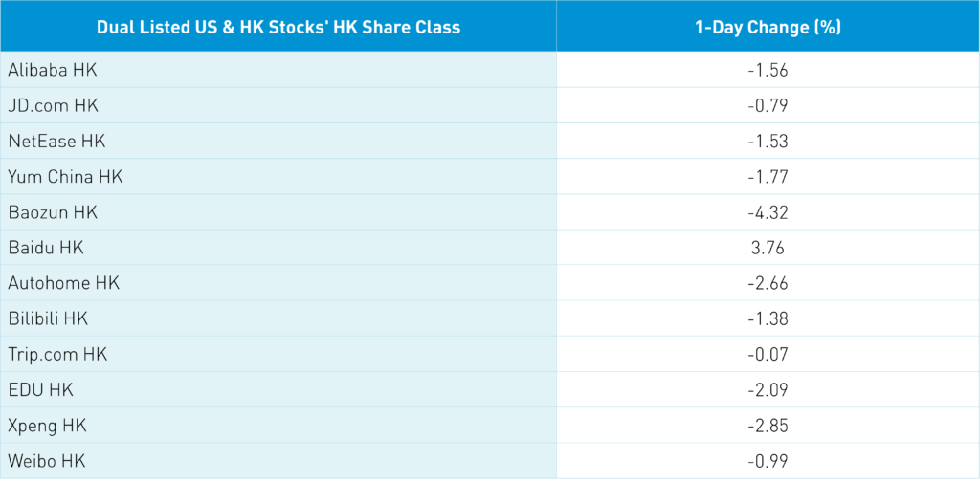The height and width of the screenshot is (483, 980).
Task: Click the NetEase HK stock name
Action: 56,141
